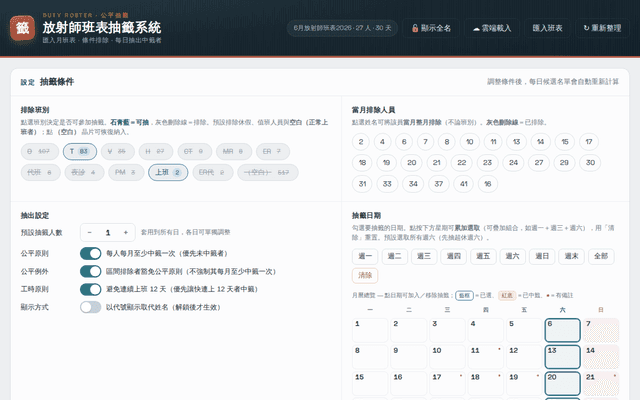Toggle the H 27 shift chip
The image size is (640, 400).
pyautogui.click(x=156, y=151)
